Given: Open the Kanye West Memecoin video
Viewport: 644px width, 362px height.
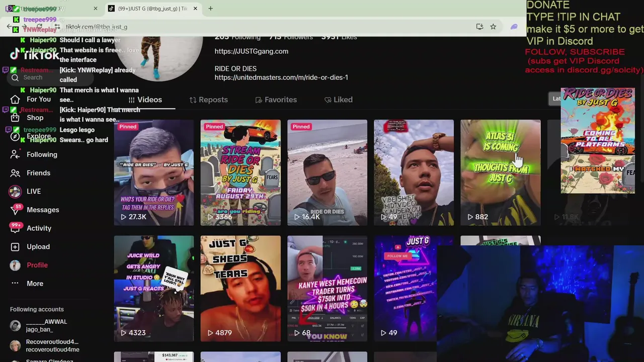Looking at the screenshot, I should coord(327,289).
